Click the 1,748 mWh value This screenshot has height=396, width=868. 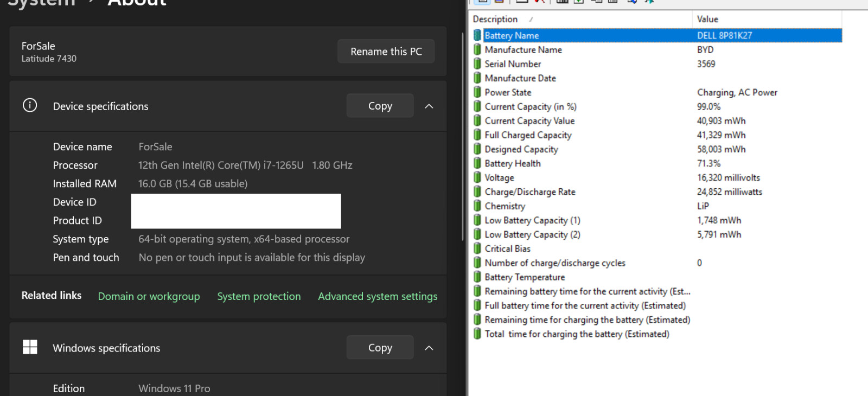719,220
